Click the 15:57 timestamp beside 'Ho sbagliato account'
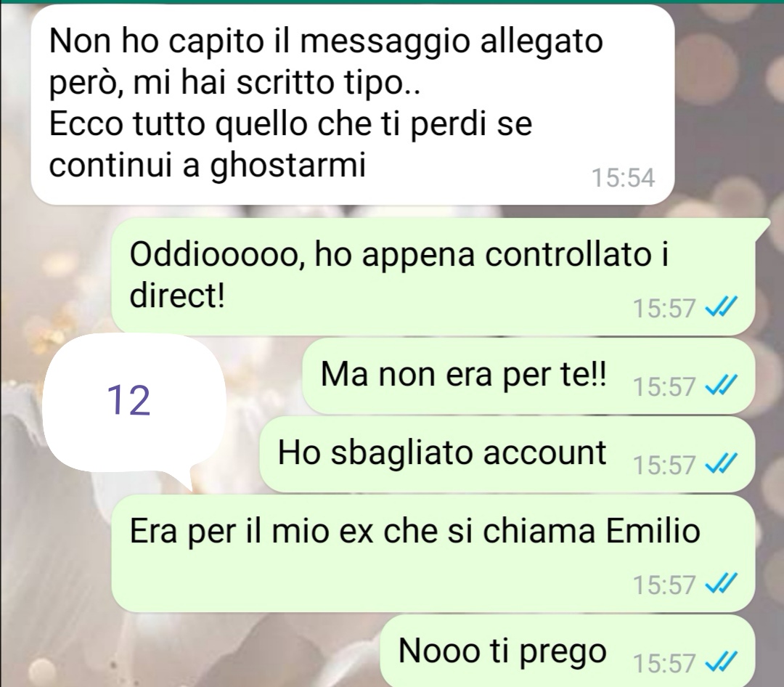This screenshot has height=687, width=784. tap(664, 465)
